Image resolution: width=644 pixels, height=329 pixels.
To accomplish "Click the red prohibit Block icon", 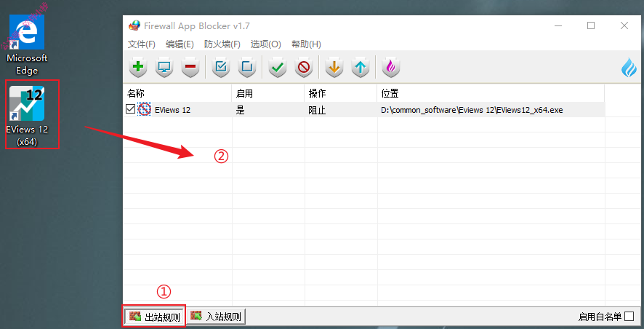I will [304, 67].
